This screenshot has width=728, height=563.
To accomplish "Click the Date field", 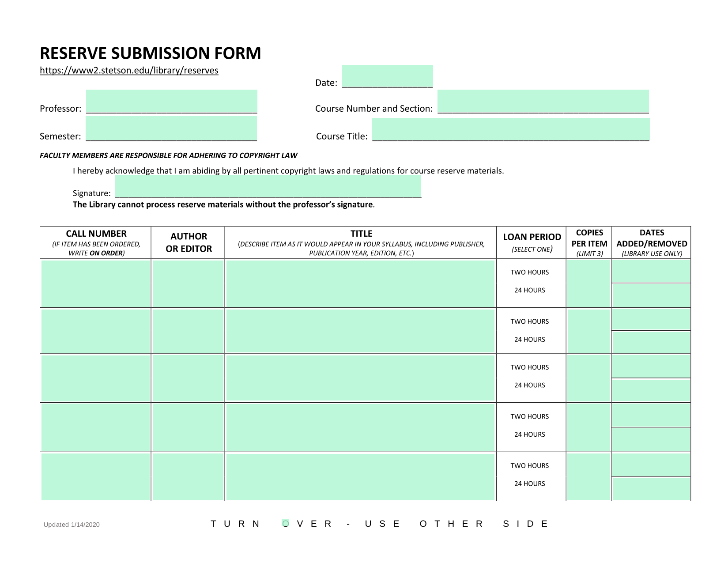I will tap(388, 76).
